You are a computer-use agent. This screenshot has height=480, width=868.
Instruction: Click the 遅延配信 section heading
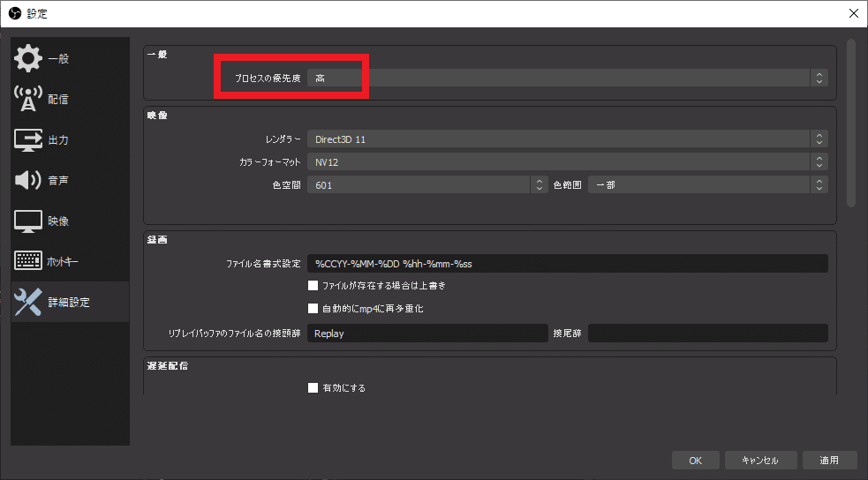[167, 366]
